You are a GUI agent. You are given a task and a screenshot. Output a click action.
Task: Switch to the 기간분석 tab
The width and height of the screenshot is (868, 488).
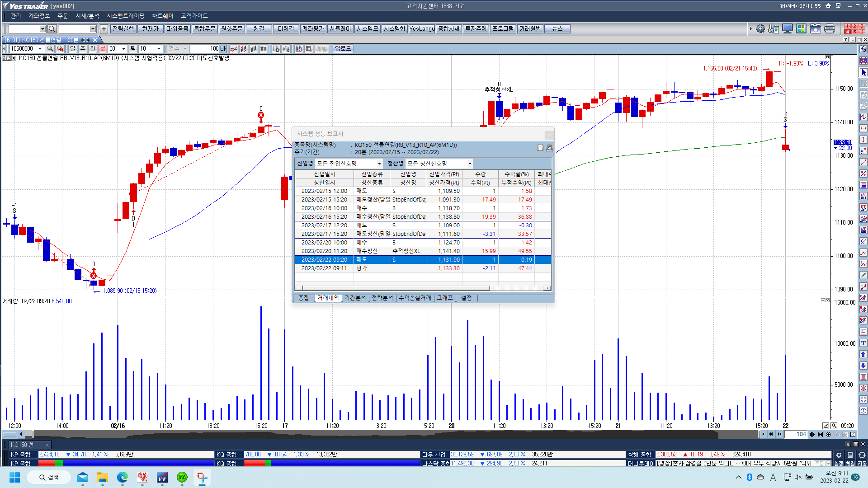point(355,298)
